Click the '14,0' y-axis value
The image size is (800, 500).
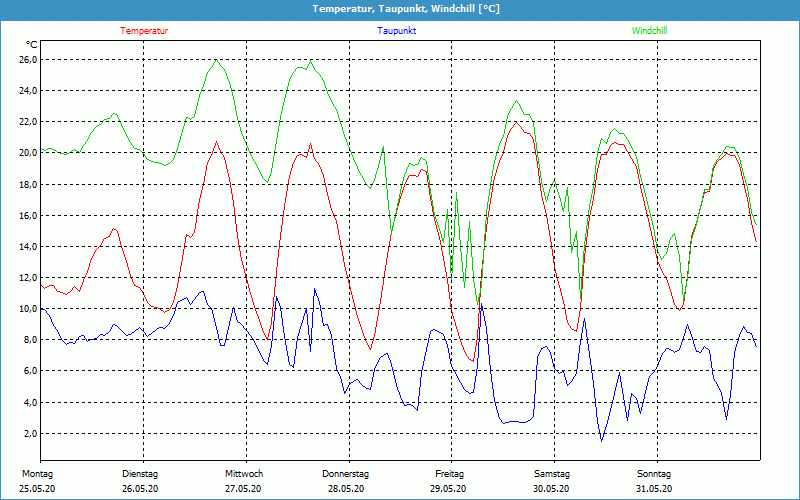click(29, 246)
